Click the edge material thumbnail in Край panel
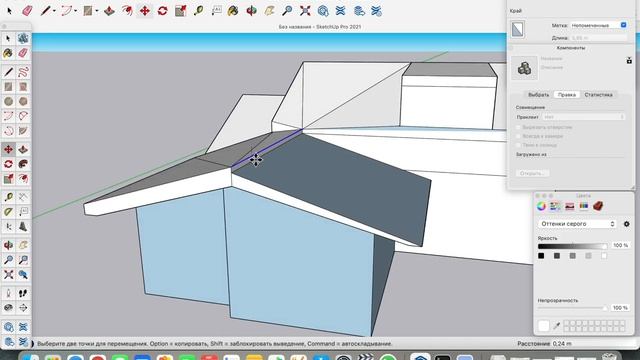 (x=518, y=29)
